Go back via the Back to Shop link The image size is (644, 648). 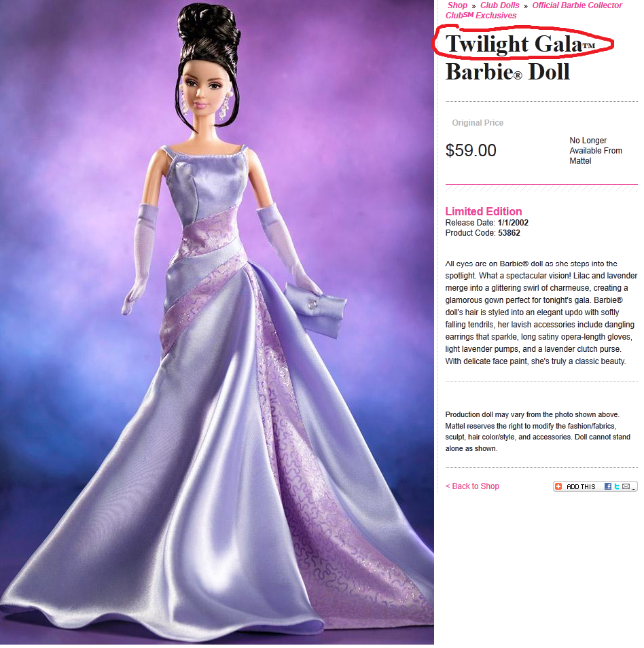472,486
